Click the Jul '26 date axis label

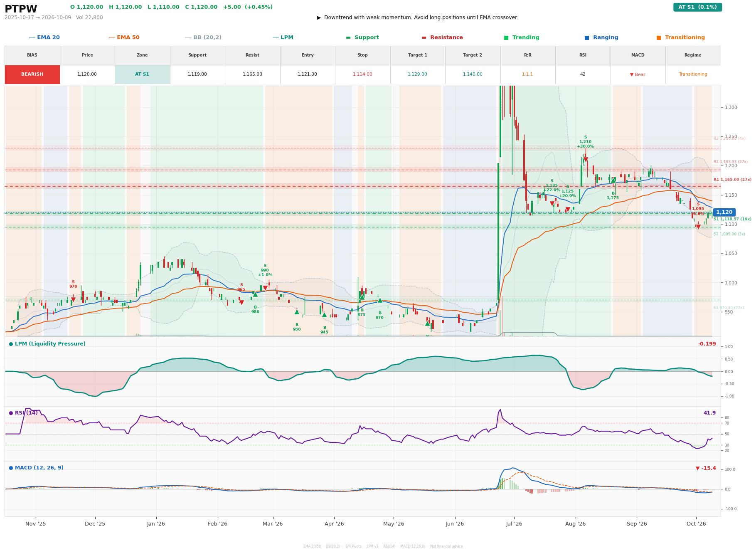point(514,524)
